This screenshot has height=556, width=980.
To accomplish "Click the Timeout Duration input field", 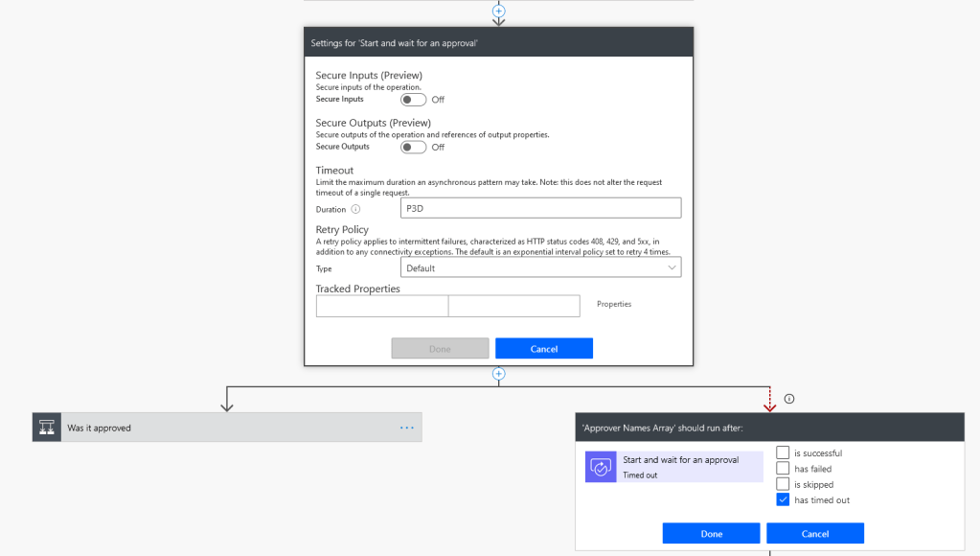I will click(x=540, y=208).
